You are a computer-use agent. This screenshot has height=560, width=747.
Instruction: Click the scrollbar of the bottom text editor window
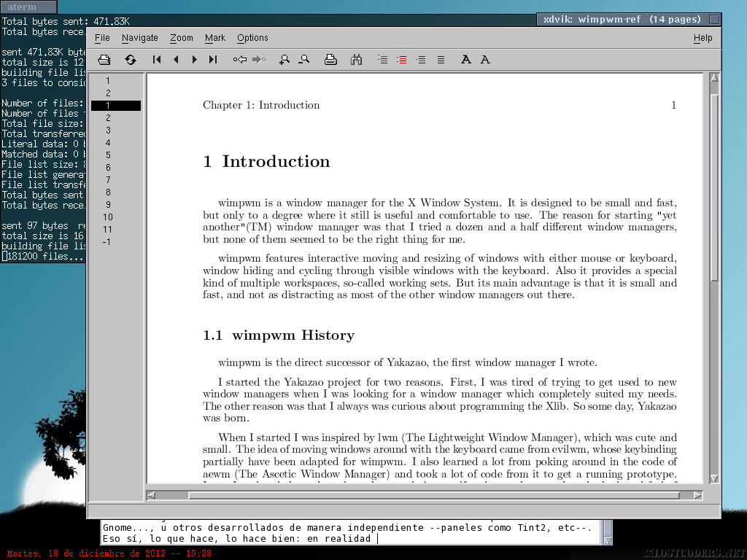608,532
